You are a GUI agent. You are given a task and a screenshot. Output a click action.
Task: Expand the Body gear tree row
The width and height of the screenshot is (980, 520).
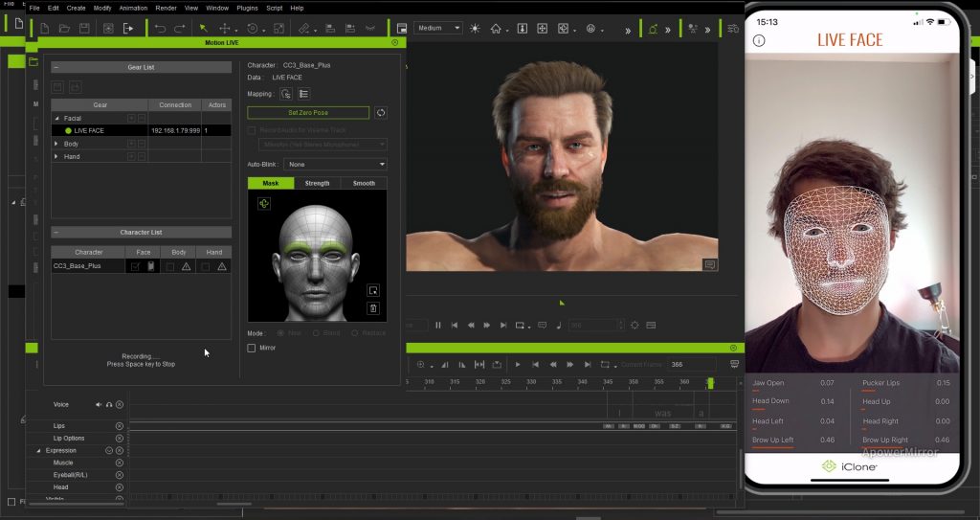56,144
